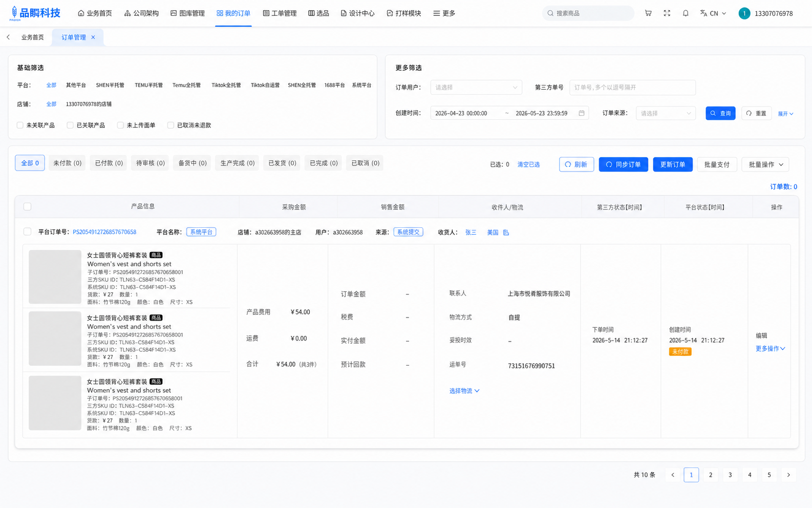Image resolution: width=812 pixels, height=508 pixels.
Task: Click the 批量支付 button
Action: [x=717, y=164]
